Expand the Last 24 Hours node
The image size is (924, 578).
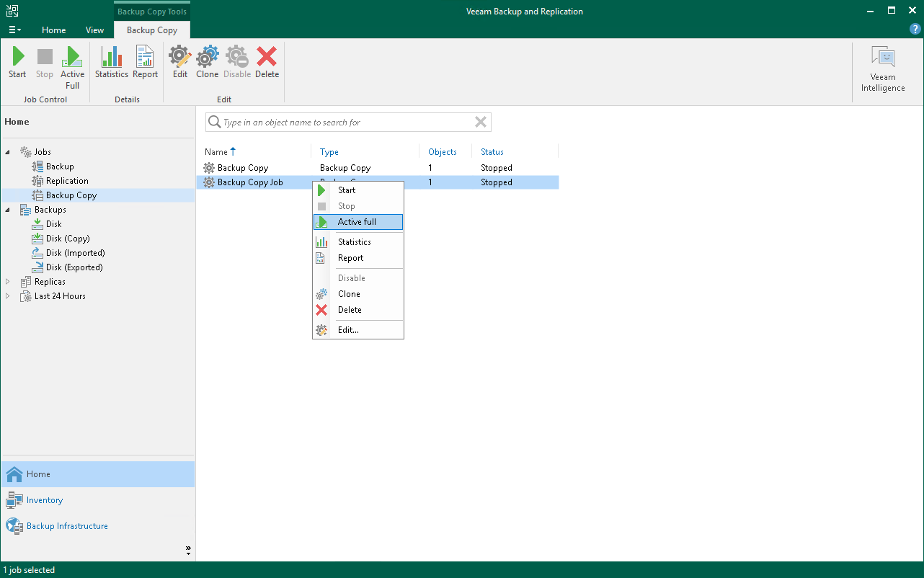8,296
